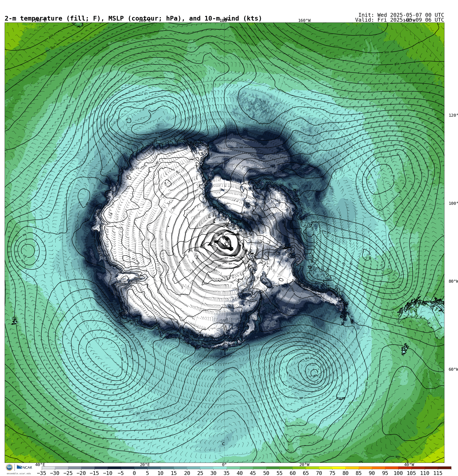
Task: Click the 'Init: Wed 2025-05-07 00 UTC' text
Action: pyautogui.click(x=401, y=15)
